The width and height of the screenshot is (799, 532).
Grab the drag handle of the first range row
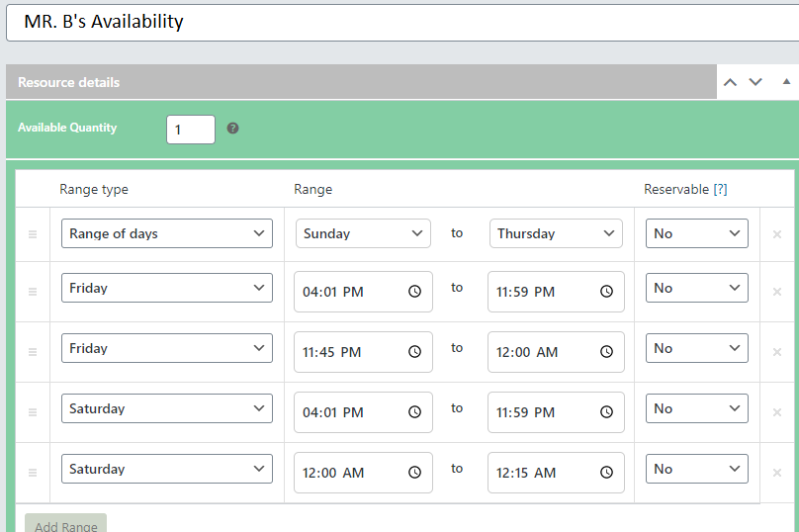[33, 234]
